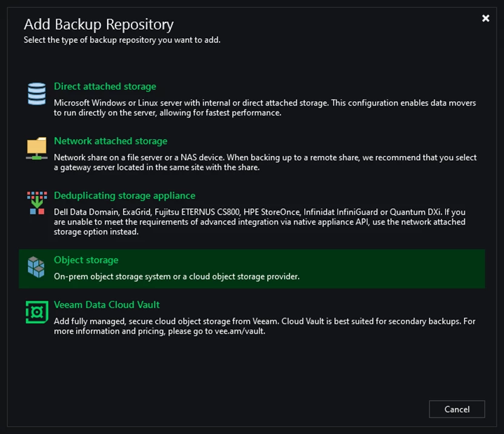Image resolution: width=504 pixels, height=434 pixels.
Task: Click the Direct attached storage database icon
Action: point(36,93)
